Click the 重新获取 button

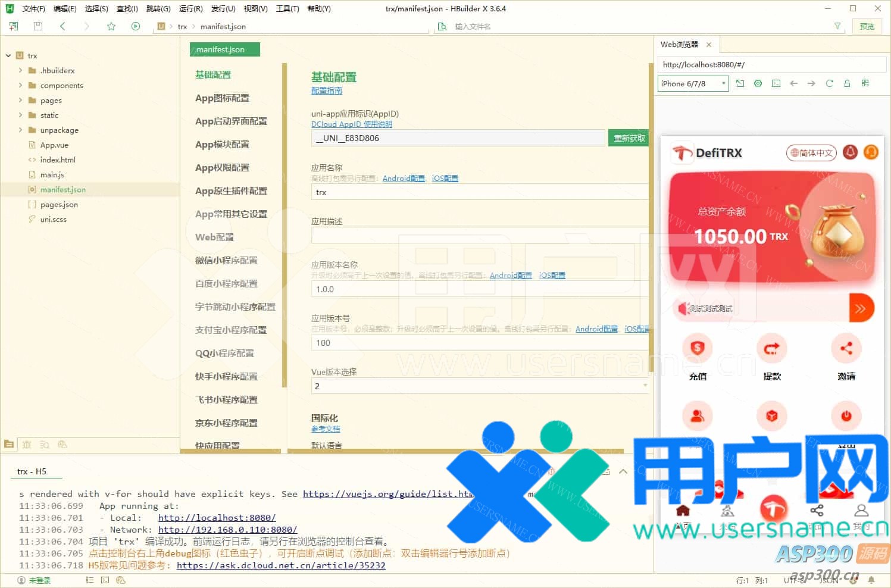point(629,138)
